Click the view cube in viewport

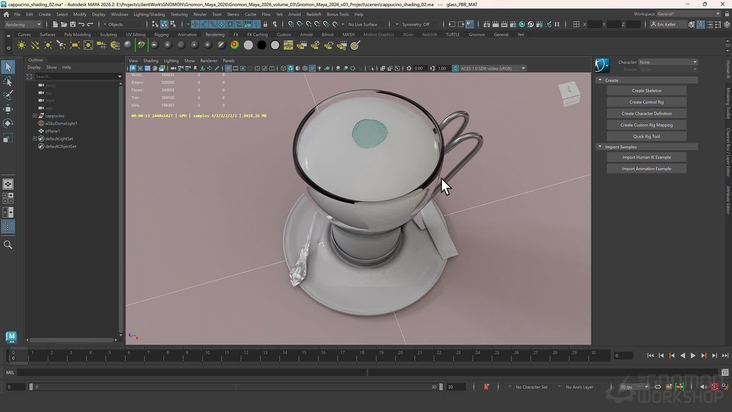[x=570, y=94]
